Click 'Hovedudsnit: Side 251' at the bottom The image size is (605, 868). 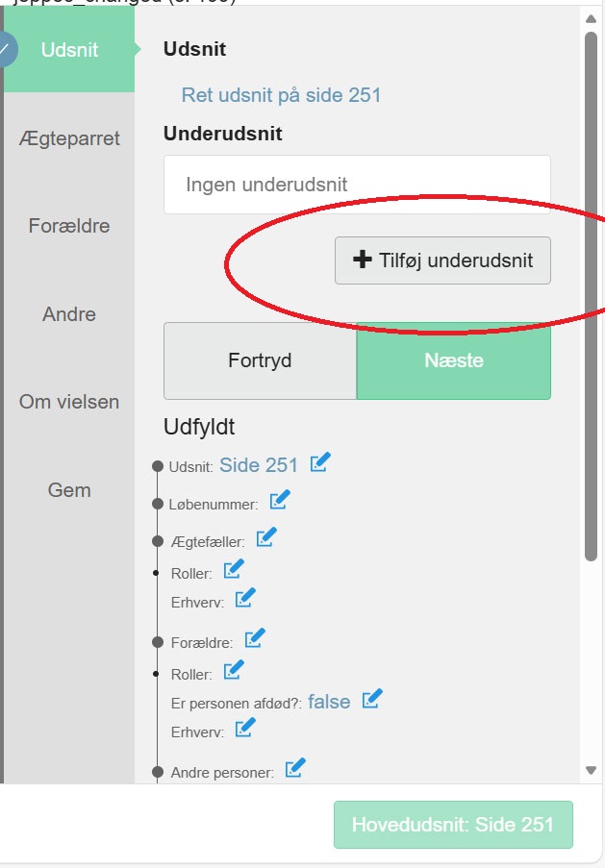[x=453, y=824]
